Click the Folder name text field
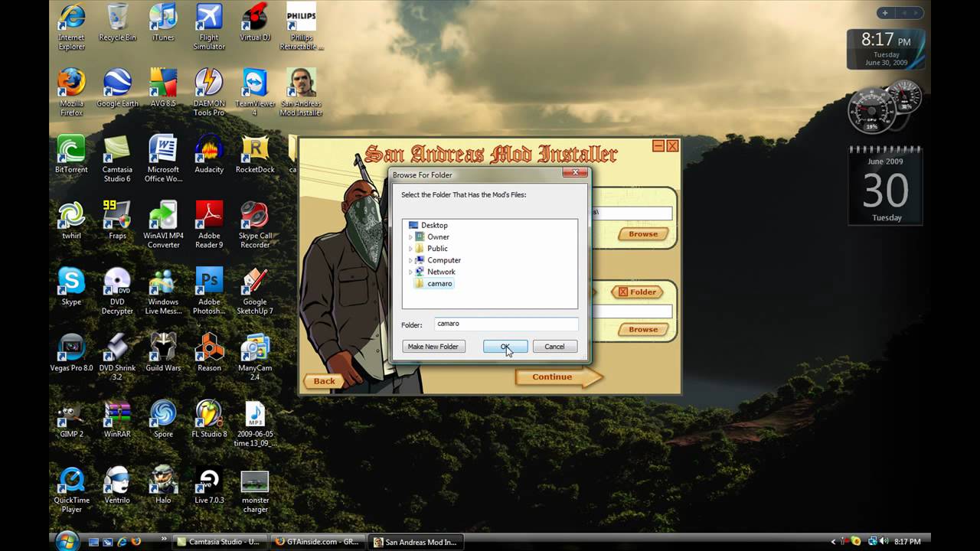Viewport: 980px width, 551px height. [x=506, y=324]
